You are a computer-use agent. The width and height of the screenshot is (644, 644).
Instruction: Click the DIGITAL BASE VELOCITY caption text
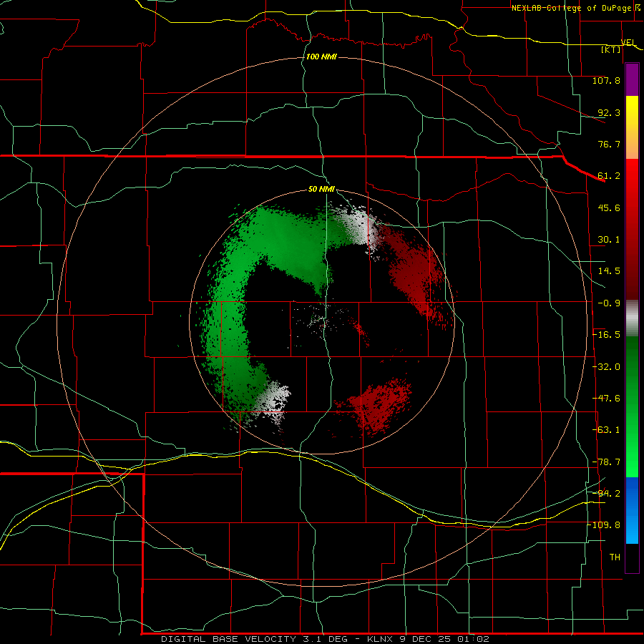pos(228,639)
